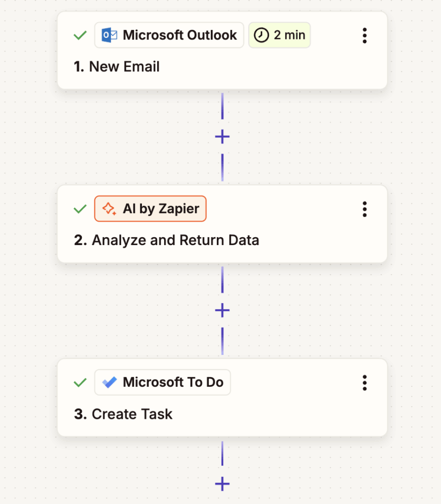
Task: Click the green checkmark on the New Email step
Action: point(79,35)
